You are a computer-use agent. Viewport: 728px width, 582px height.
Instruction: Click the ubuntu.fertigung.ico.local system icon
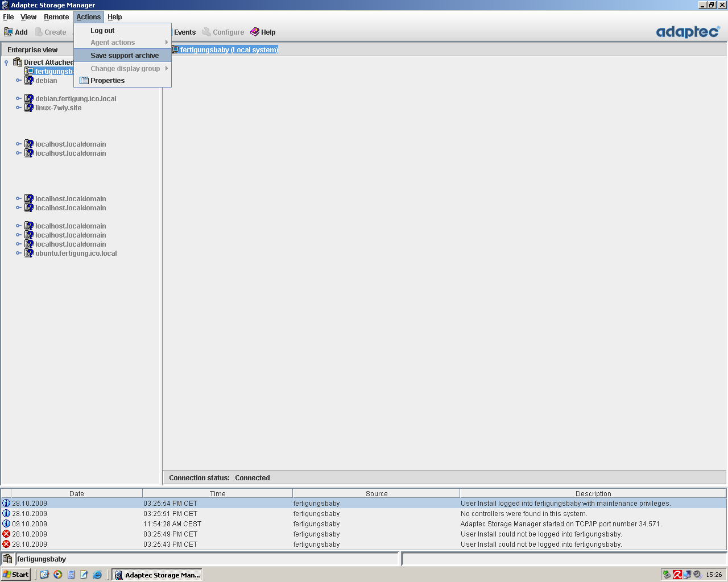[29, 253]
